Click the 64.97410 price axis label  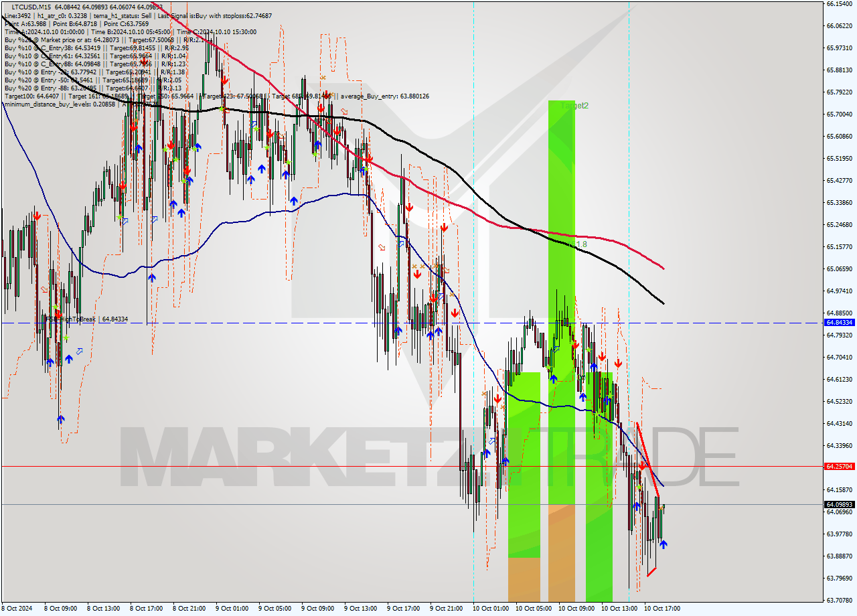coord(840,291)
